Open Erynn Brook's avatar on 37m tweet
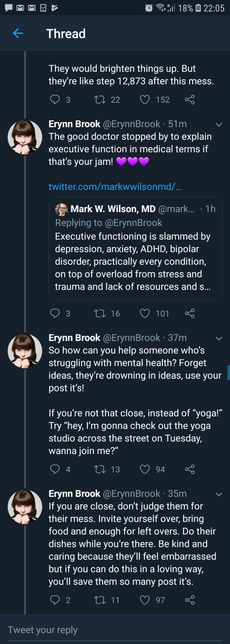Screen dimensions: 230x644 click(x=25, y=351)
